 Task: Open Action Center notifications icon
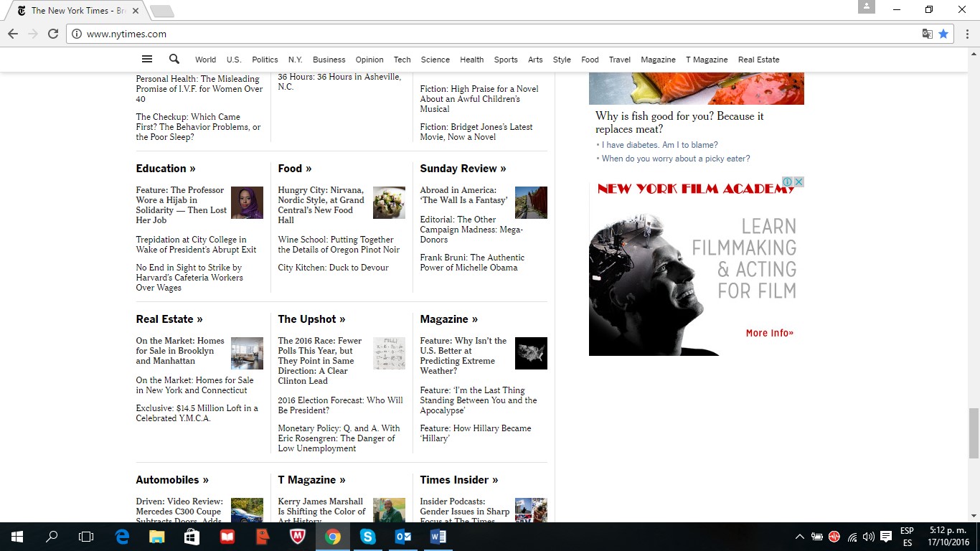pos(886,537)
